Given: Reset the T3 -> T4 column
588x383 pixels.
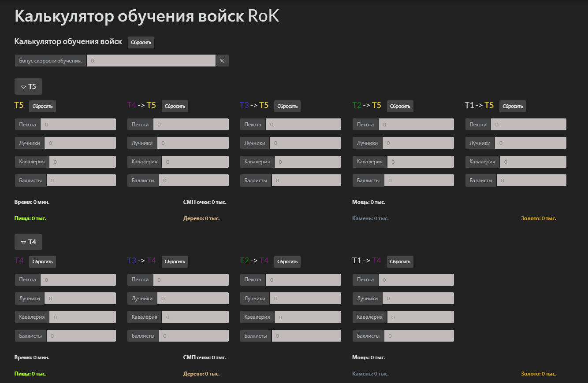Looking at the screenshot, I should [175, 261].
